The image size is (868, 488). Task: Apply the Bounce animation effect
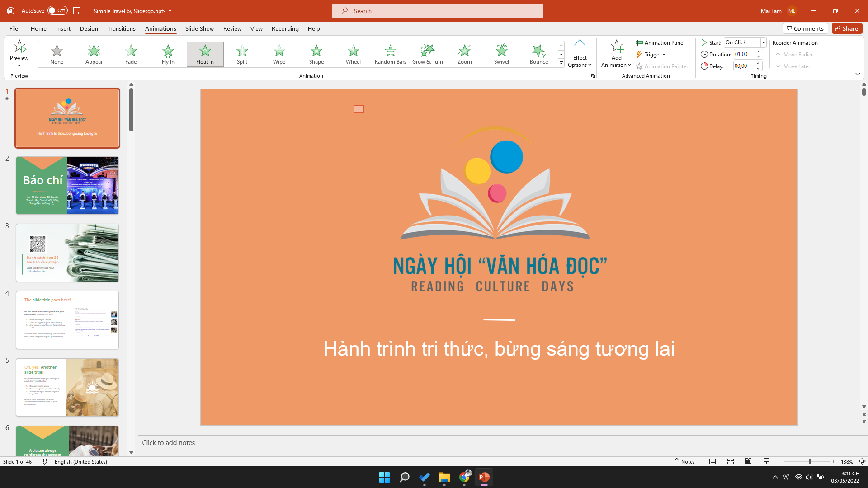pos(538,54)
